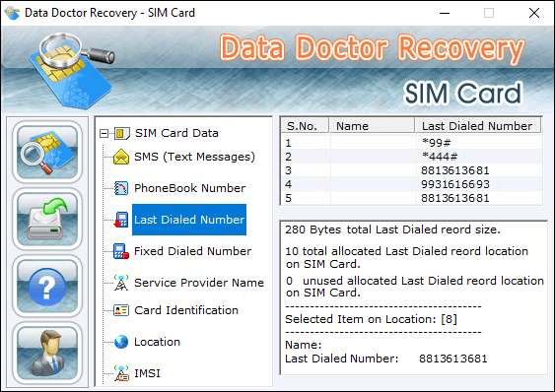Select row 3 number 8813613681
The image size is (555, 392).
[412, 170]
